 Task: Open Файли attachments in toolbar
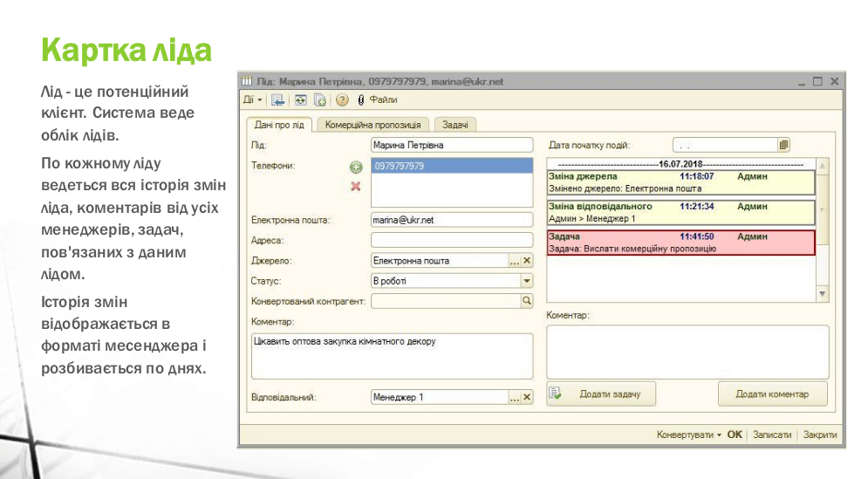tap(378, 100)
